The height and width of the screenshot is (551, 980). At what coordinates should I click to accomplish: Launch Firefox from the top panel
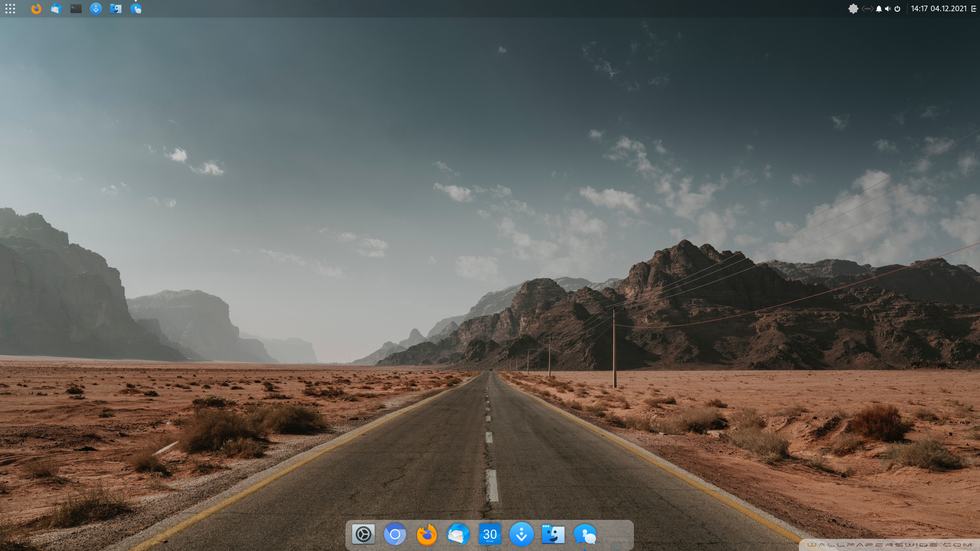[x=36, y=9]
